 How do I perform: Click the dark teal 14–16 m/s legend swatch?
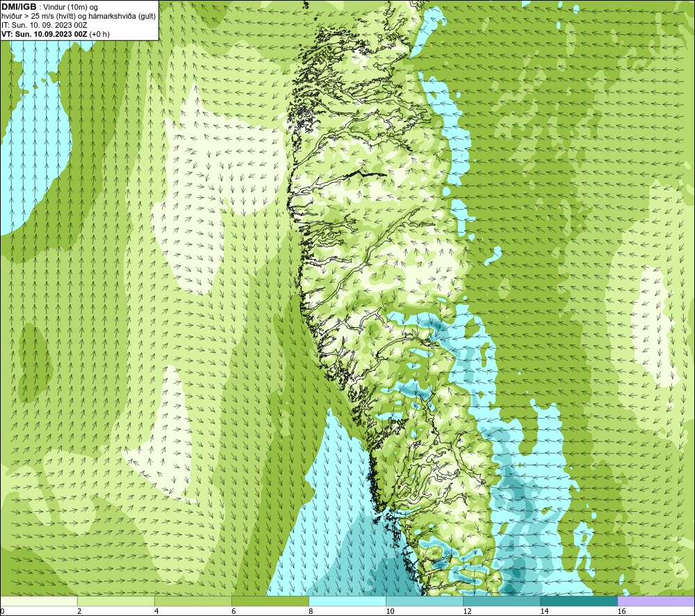tap(579, 601)
